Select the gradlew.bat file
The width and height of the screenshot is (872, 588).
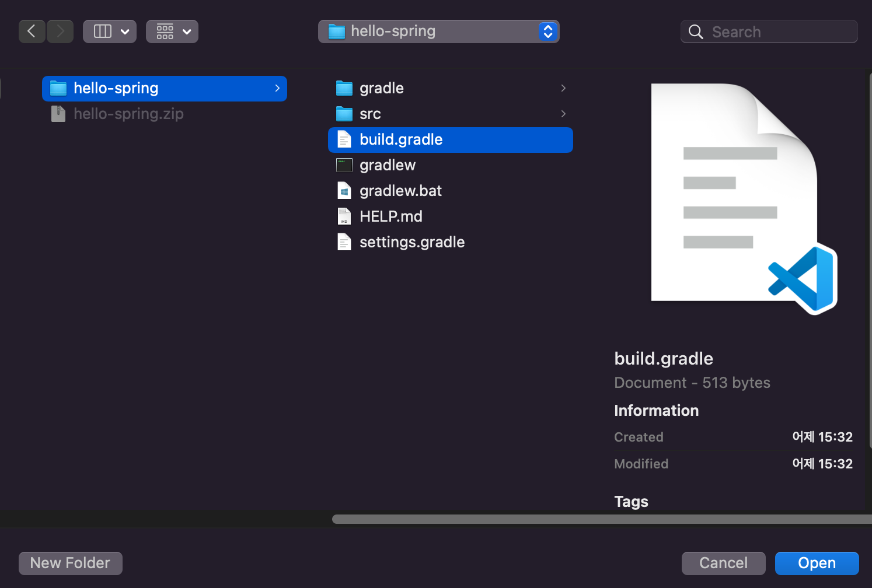click(451, 191)
